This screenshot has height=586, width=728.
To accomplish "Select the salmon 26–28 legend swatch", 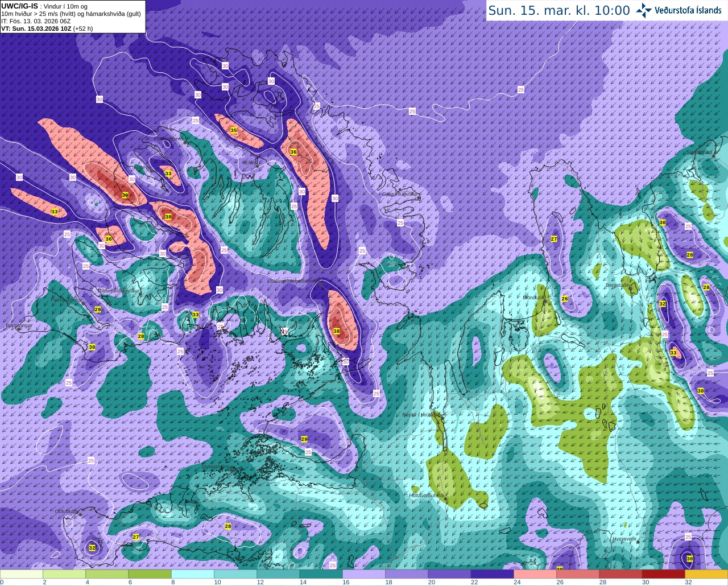I will tap(578, 573).
